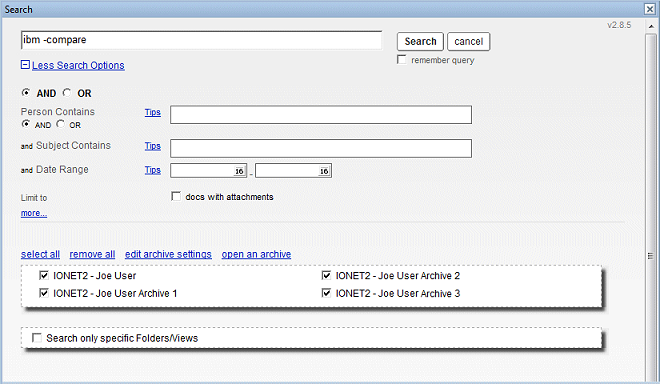Click the Search button
The image size is (660, 384).
point(420,42)
